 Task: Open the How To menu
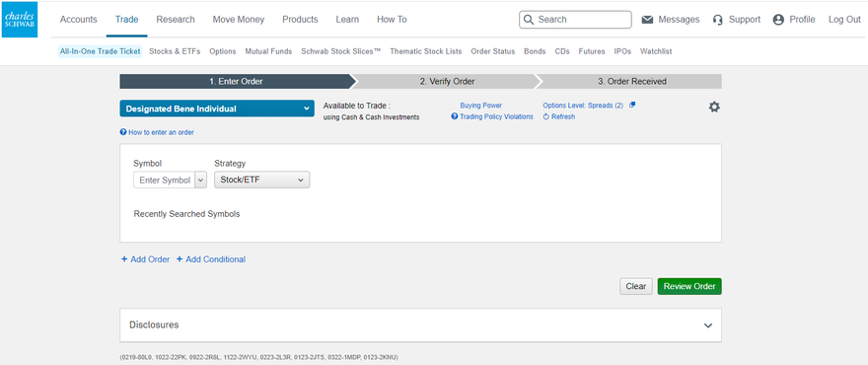point(392,20)
